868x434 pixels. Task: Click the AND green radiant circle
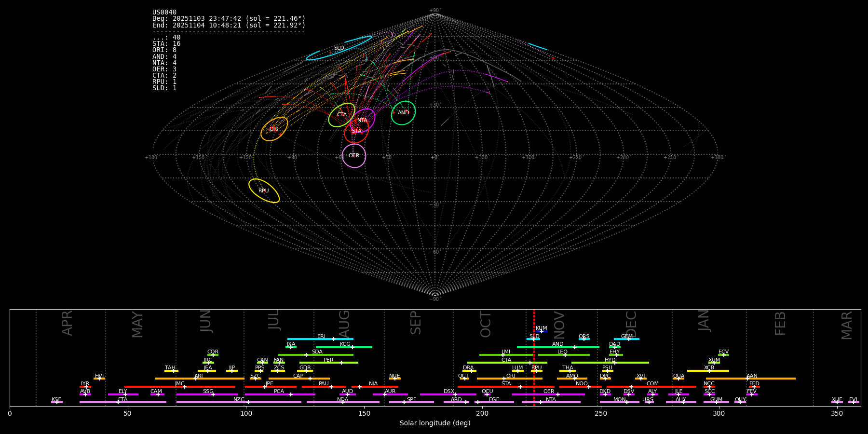tap(403, 113)
